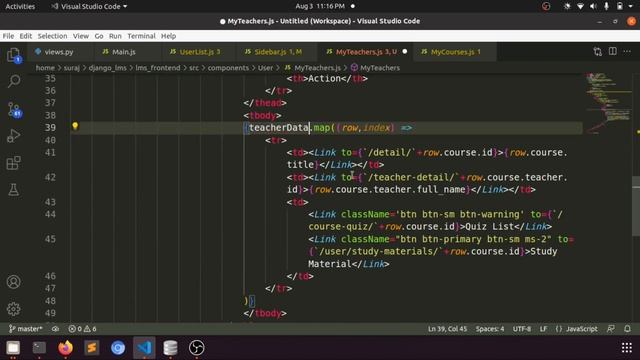Open the Edit menu
This screenshot has width=640, height=360.
coord(26,36)
